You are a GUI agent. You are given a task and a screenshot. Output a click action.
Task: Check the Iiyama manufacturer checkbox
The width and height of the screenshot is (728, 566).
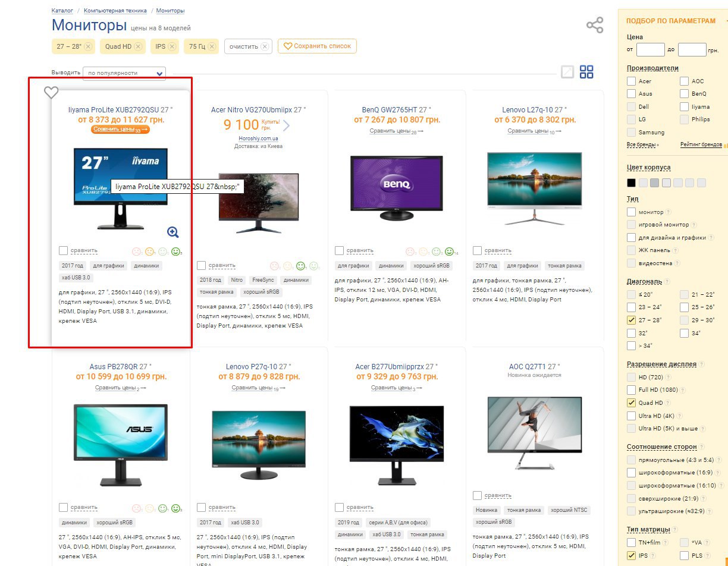point(685,107)
